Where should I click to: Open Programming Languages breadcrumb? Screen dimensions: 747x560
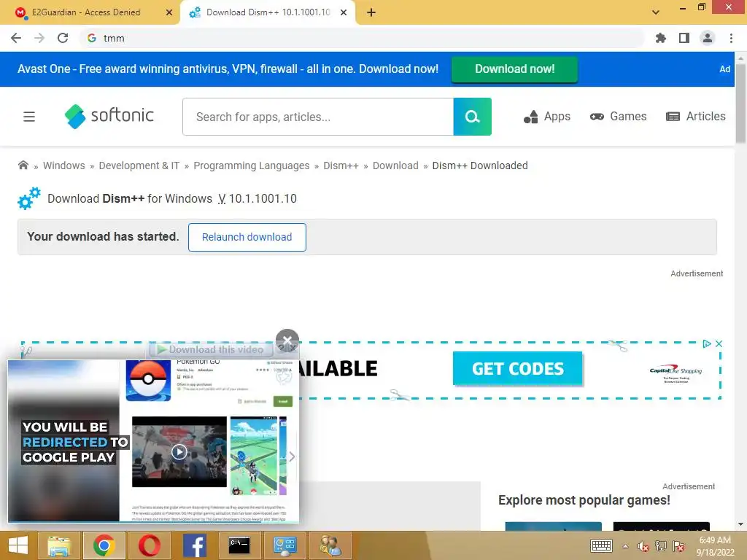pos(252,166)
